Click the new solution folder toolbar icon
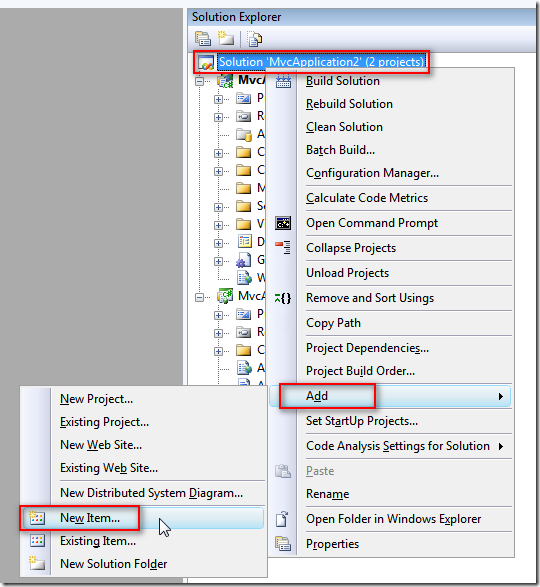Image resolution: width=540 pixels, height=587 pixels. point(225,38)
